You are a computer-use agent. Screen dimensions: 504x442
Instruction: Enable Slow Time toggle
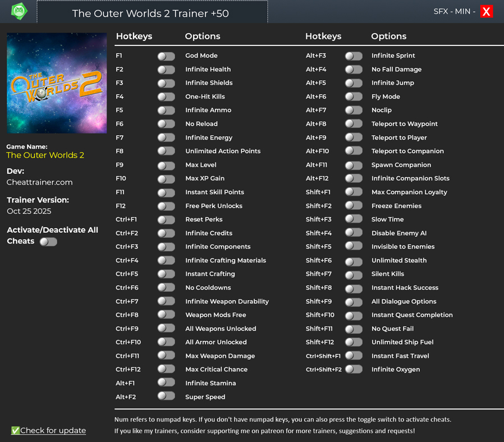click(x=354, y=219)
